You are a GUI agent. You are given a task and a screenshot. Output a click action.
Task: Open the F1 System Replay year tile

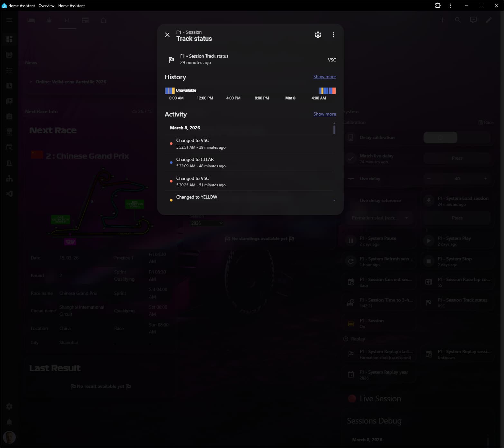click(380, 375)
